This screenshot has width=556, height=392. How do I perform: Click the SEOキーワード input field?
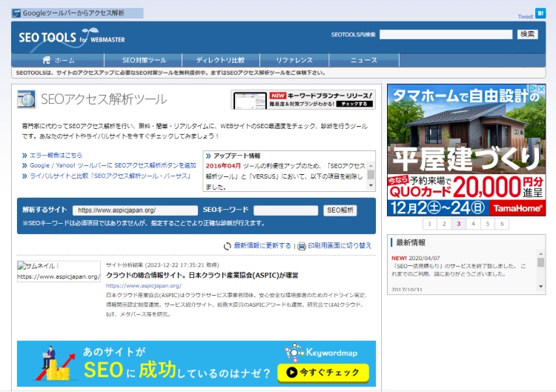(286, 210)
